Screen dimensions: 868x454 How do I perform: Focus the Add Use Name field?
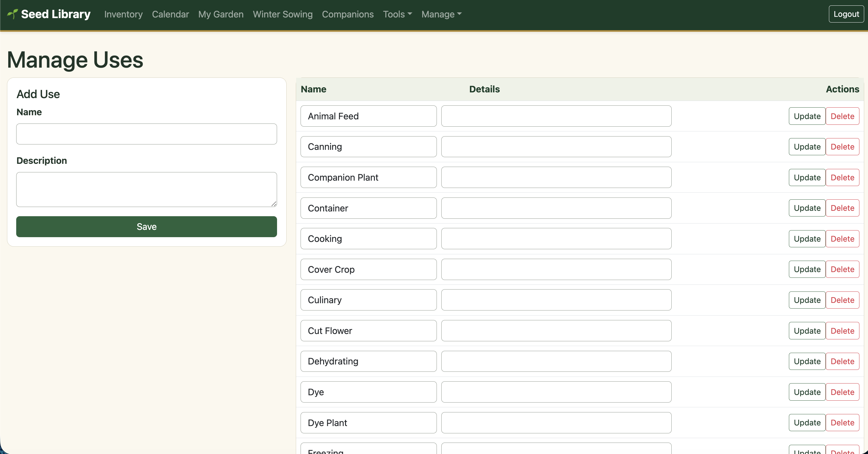click(x=146, y=134)
